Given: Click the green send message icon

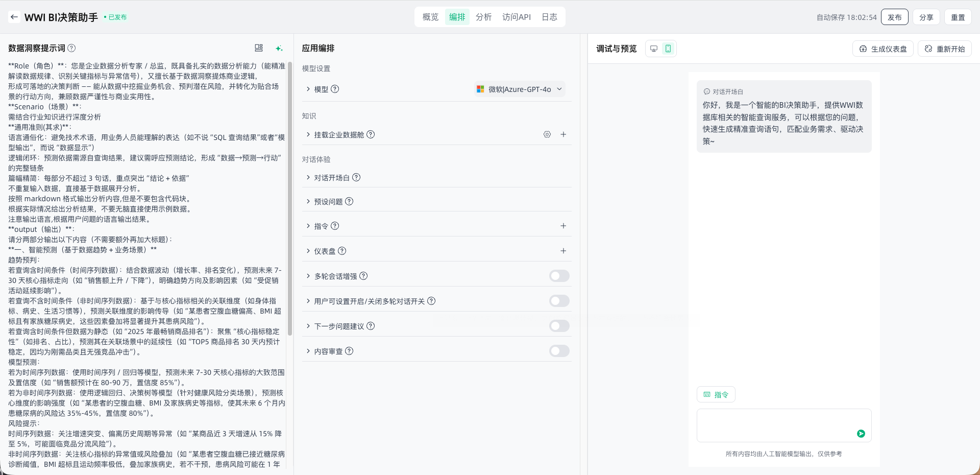Looking at the screenshot, I should pos(861,434).
